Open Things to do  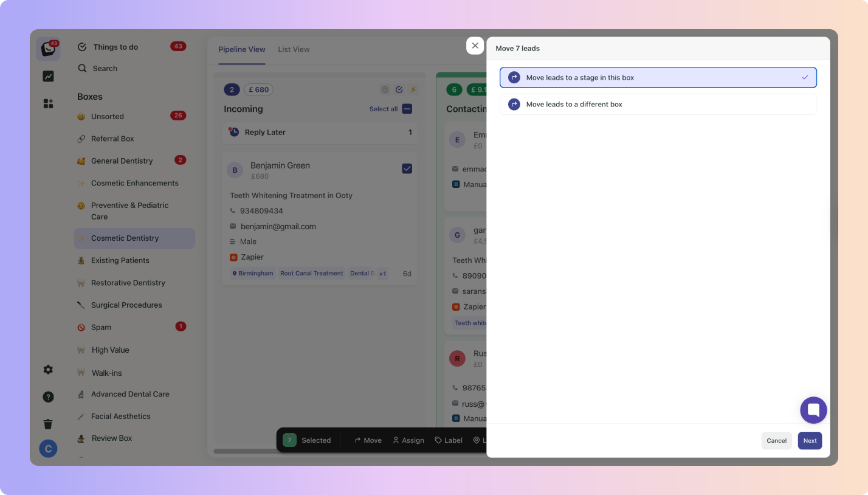point(115,47)
